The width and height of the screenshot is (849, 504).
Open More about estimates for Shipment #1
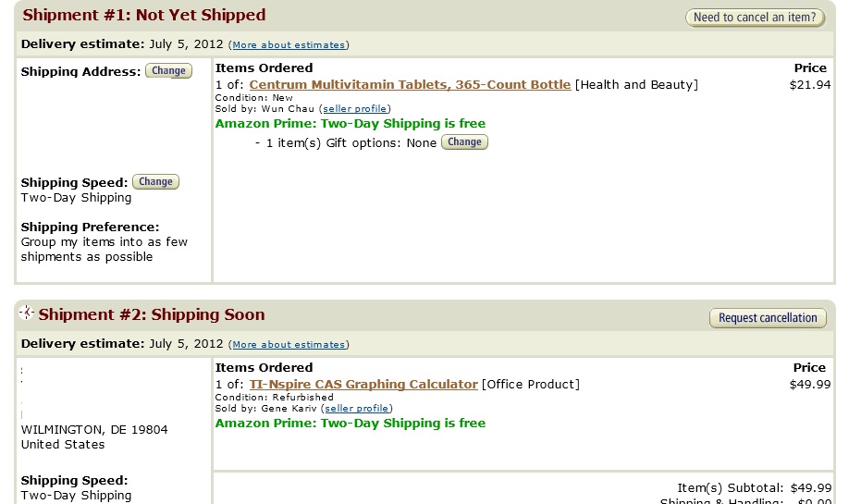click(289, 45)
